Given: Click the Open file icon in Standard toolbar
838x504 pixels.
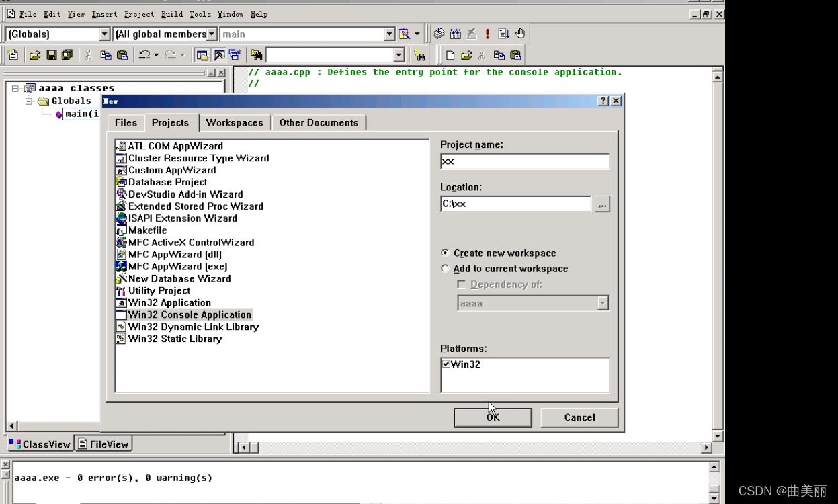Looking at the screenshot, I should tap(35, 55).
